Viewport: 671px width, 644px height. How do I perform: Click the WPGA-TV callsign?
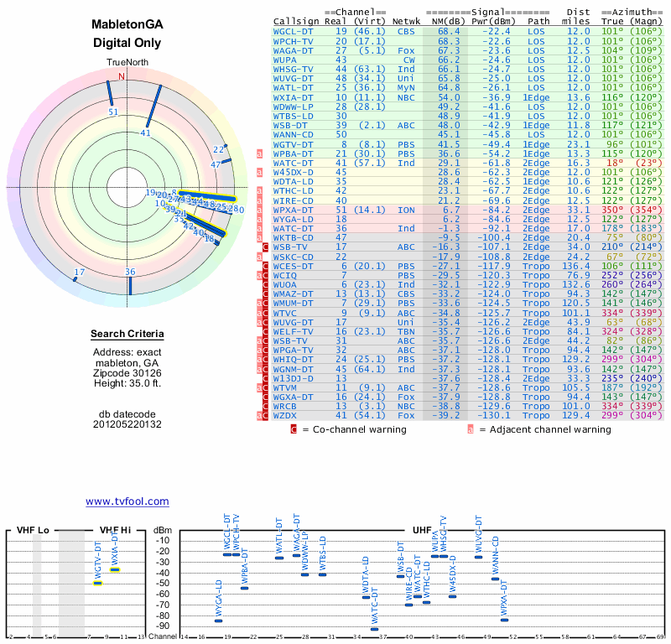293,350
